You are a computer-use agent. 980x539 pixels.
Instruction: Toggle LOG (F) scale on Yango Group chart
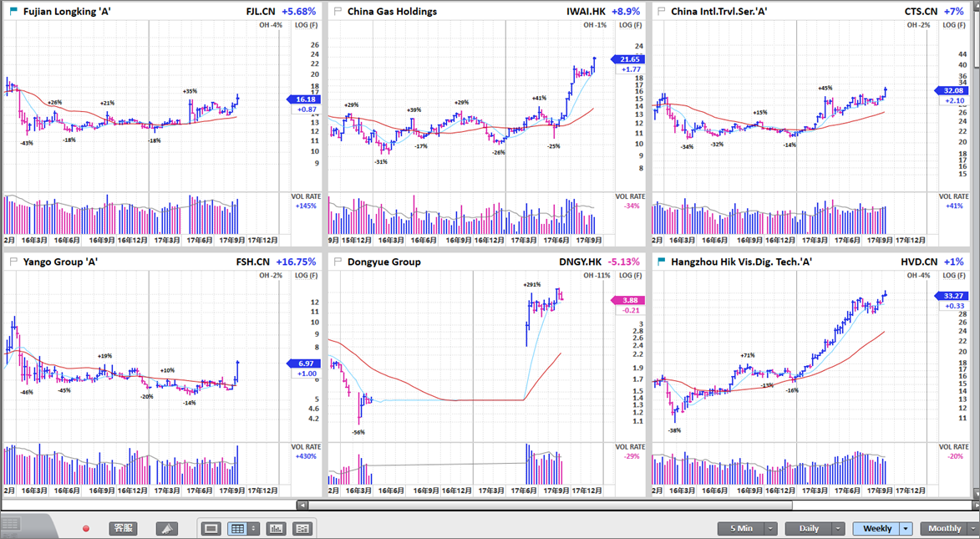click(x=307, y=275)
